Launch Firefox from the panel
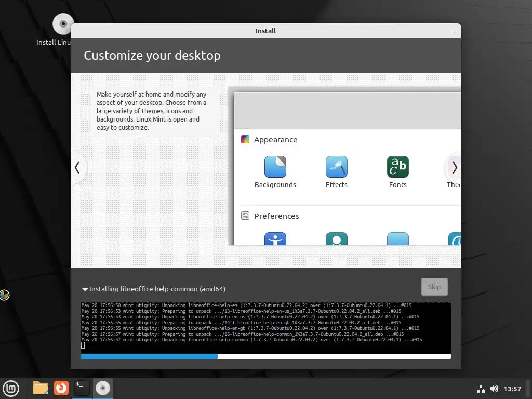This screenshot has width=532, height=399. click(61, 388)
